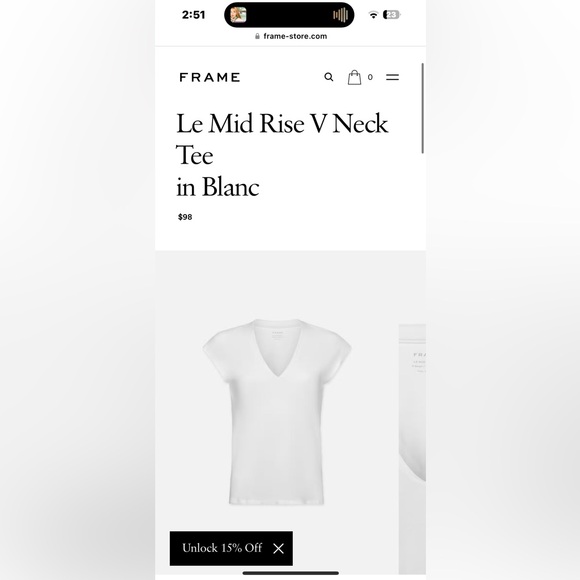Click the FRAME logo
580x580 pixels.
210,77
